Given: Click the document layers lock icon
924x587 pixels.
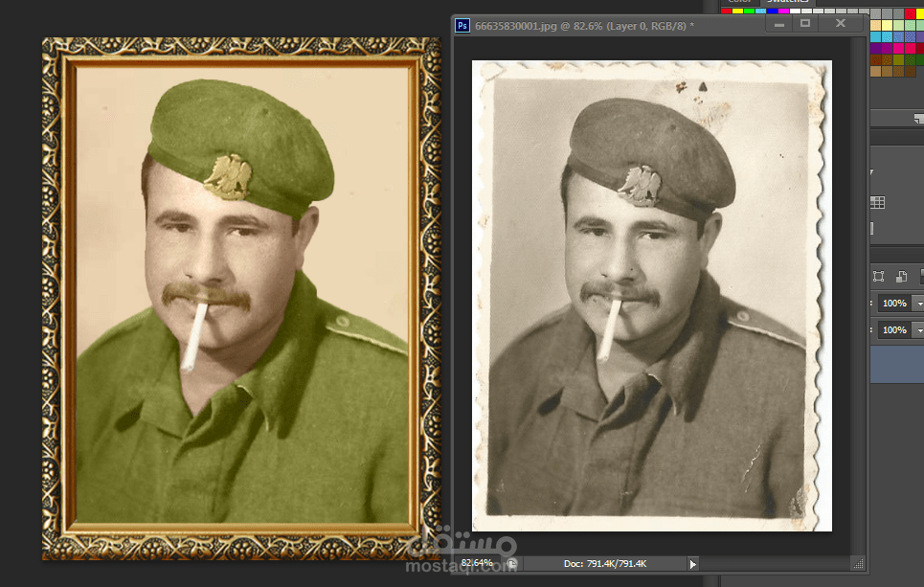Looking at the screenshot, I should tap(901, 277).
